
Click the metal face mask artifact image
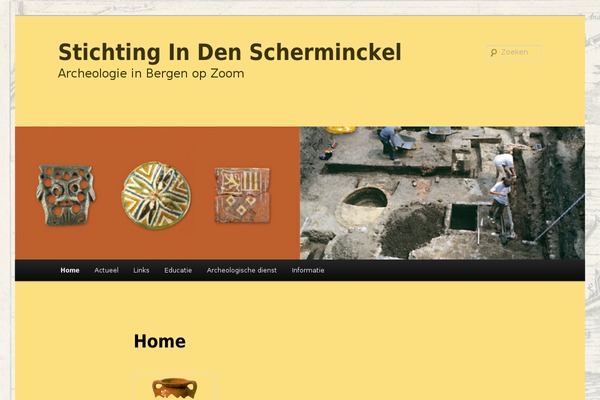pyautogui.click(x=66, y=195)
